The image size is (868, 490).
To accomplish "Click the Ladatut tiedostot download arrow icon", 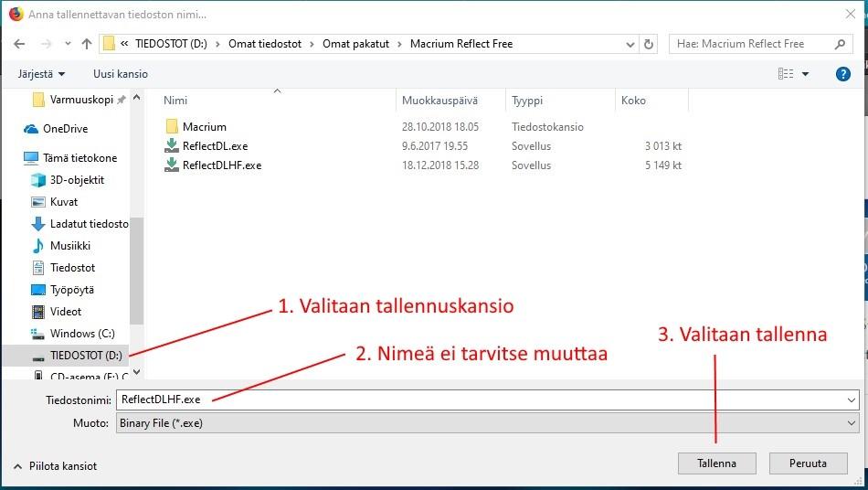I will click(38, 224).
